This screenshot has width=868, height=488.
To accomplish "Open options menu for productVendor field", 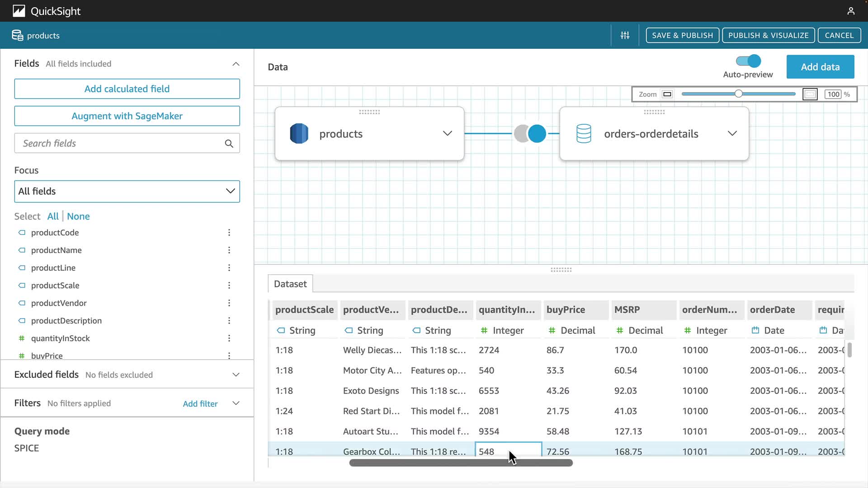I will point(229,303).
